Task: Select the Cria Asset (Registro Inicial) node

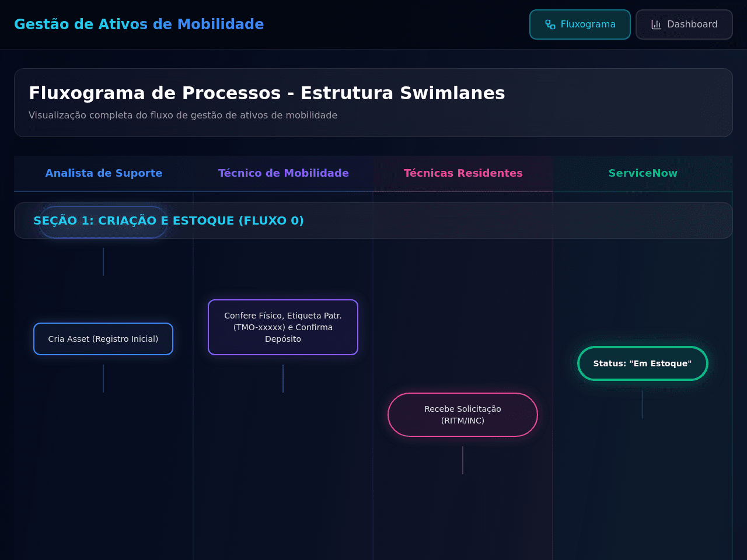Action: coord(103,339)
